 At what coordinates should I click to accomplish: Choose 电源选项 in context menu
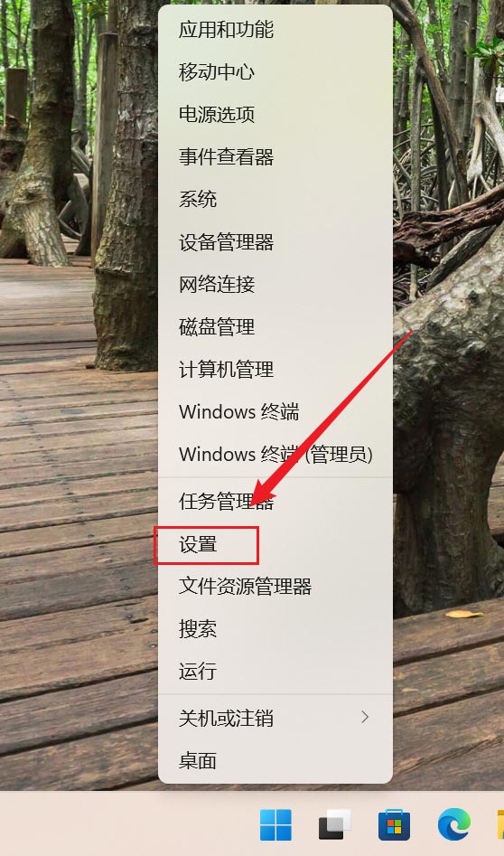(275, 115)
